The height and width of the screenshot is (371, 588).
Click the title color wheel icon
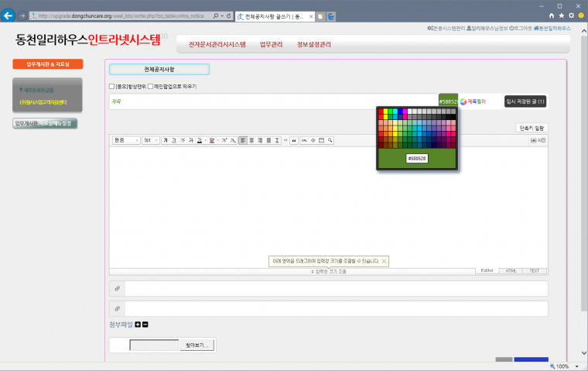click(x=463, y=101)
